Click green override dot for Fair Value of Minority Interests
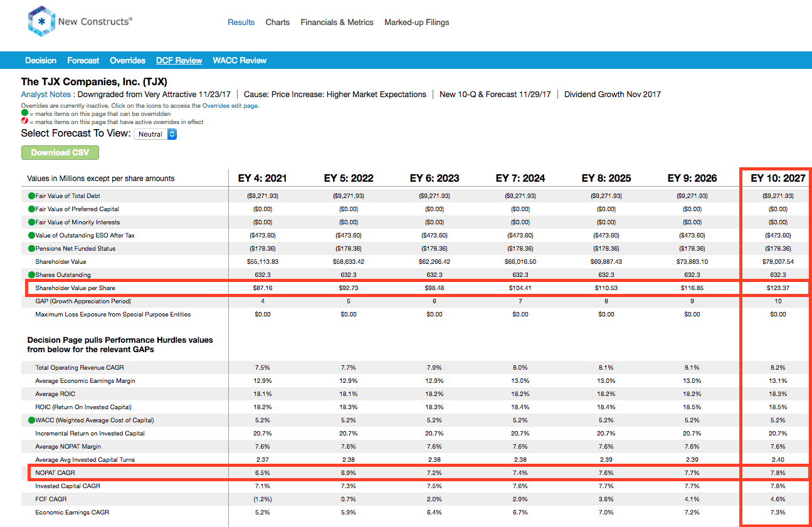The image size is (812, 527). [x=31, y=222]
